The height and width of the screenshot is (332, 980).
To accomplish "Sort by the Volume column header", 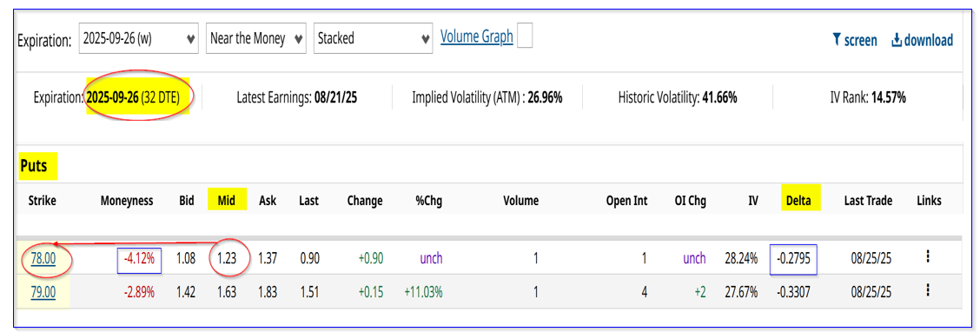I will [x=520, y=201].
